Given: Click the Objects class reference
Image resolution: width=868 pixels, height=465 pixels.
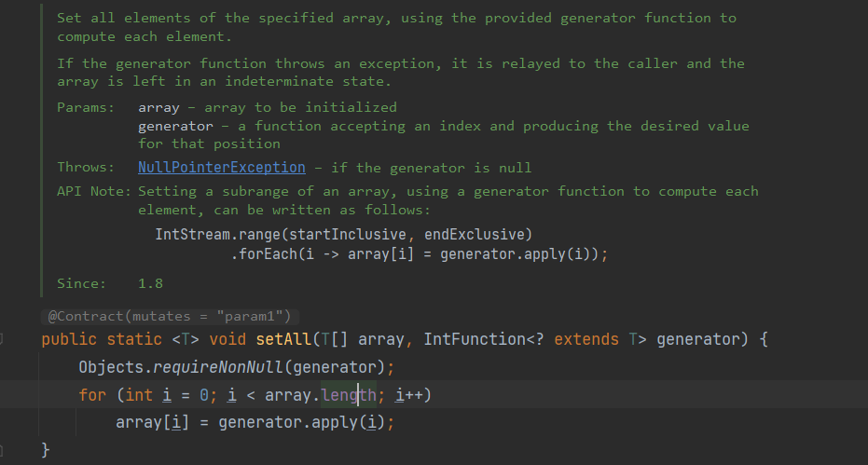Looking at the screenshot, I should (109, 367).
